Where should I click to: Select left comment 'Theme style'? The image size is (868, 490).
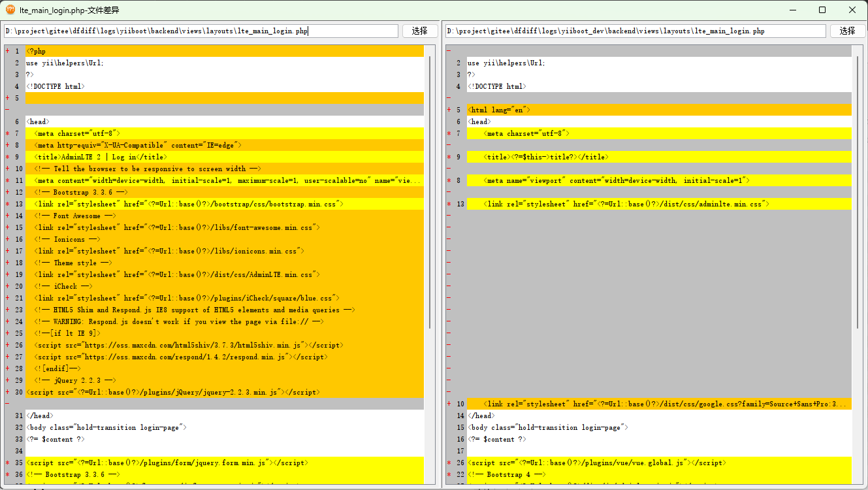point(225,263)
